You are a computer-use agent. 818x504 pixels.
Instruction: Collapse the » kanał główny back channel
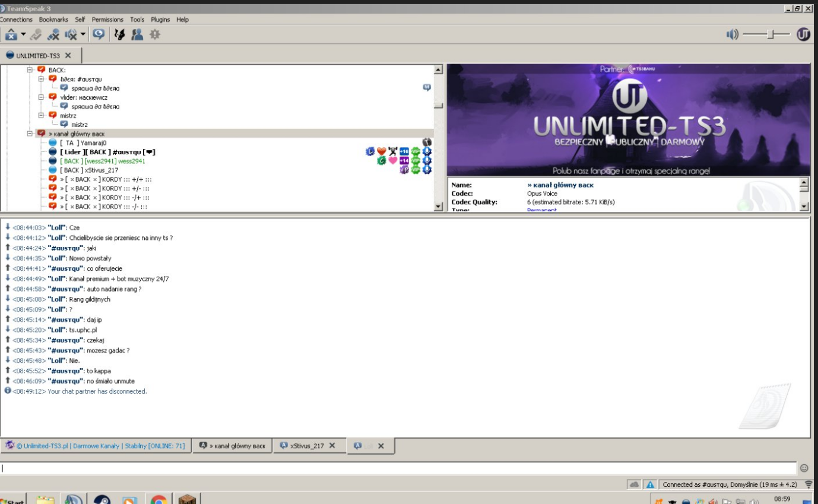[30, 134]
